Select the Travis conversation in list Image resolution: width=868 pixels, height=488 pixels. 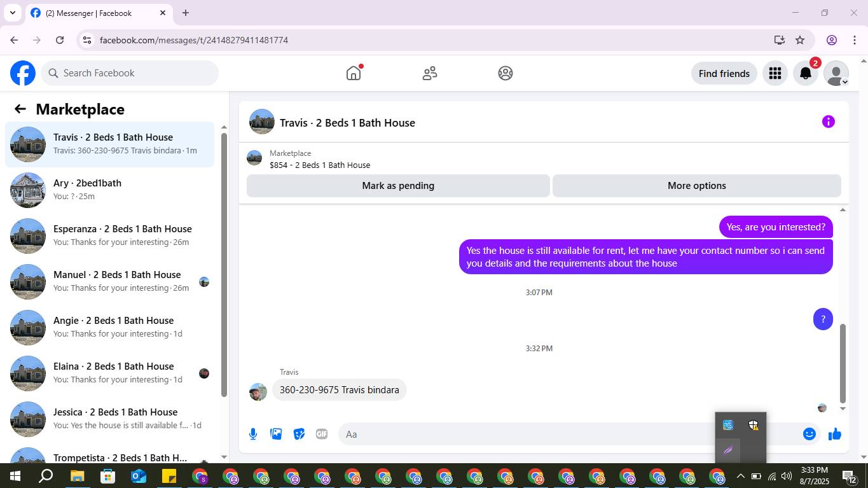click(x=110, y=144)
